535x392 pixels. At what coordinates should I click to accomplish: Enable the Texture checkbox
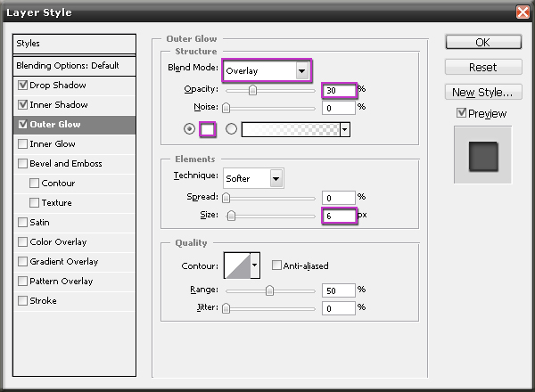(34, 203)
